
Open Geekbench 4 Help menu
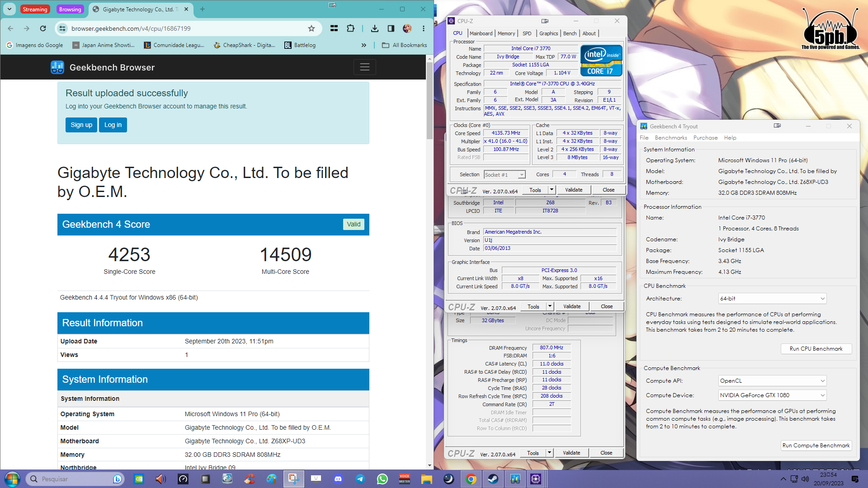(730, 138)
